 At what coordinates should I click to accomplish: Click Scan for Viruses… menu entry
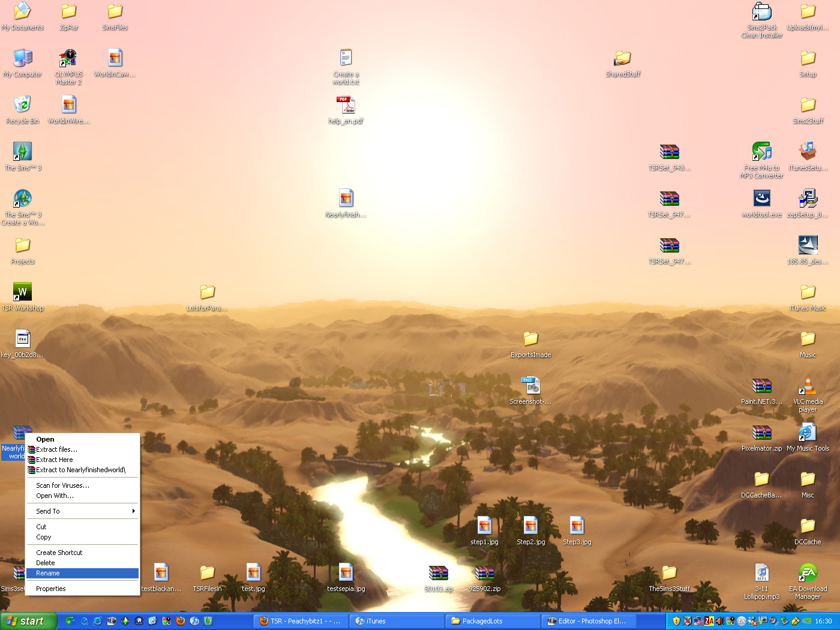coord(62,486)
